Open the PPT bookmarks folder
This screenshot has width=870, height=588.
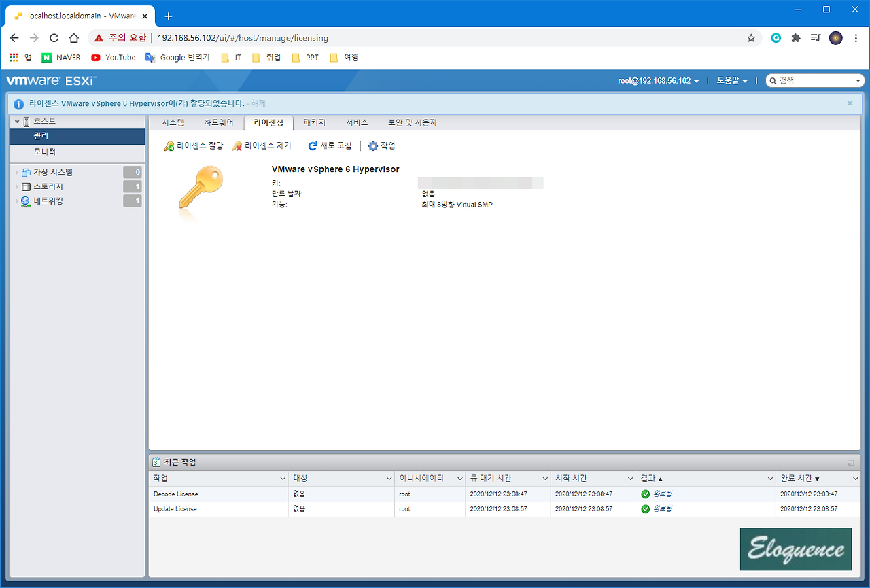coord(305,58)
